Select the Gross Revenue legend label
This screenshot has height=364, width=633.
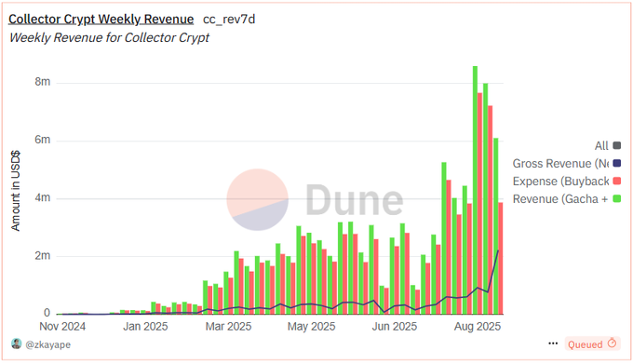pyautogui.click(x=560, y=164)
